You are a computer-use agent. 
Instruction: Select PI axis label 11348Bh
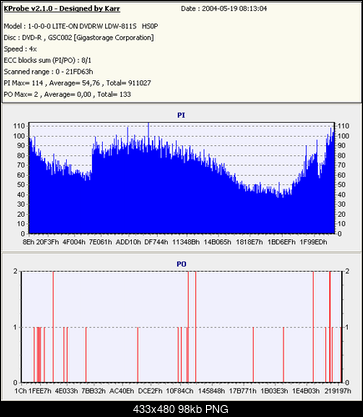(186, 242)
